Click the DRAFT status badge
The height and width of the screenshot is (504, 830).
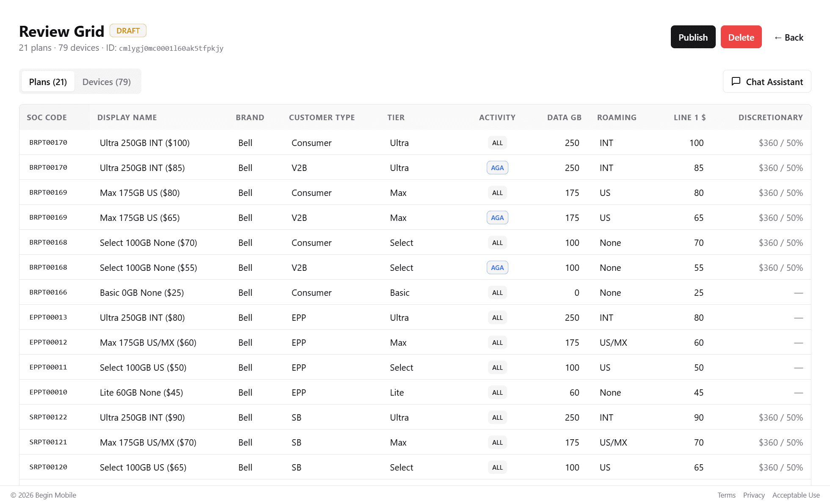(x=128, y=30)
